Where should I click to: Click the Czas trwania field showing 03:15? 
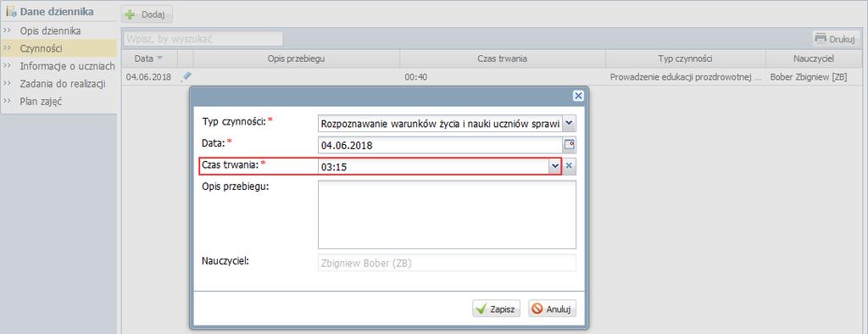pos(433,167)
